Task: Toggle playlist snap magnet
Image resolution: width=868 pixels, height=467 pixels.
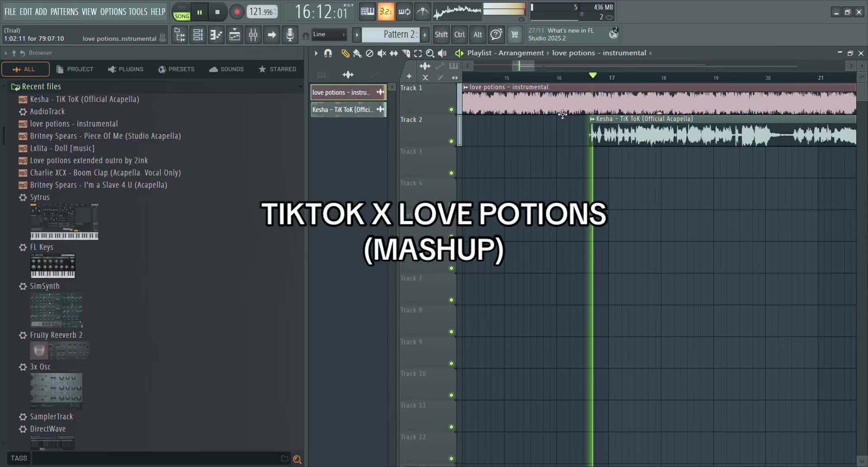Action: (328, 53)
